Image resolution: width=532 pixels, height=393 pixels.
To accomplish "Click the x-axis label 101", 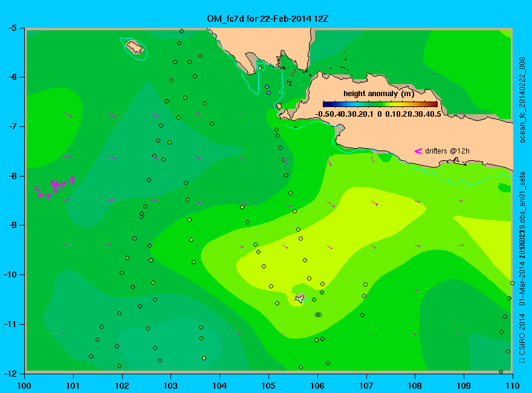I will [x=73, y=386].
